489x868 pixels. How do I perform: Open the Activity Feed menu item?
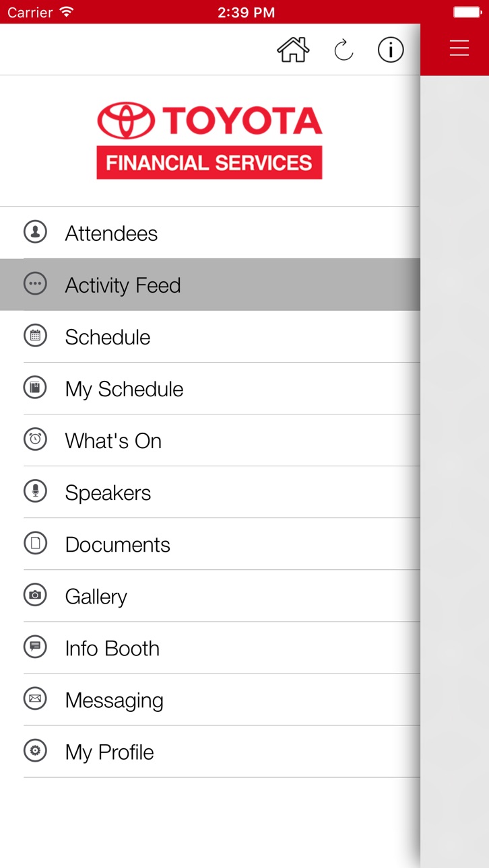point(210,285)
